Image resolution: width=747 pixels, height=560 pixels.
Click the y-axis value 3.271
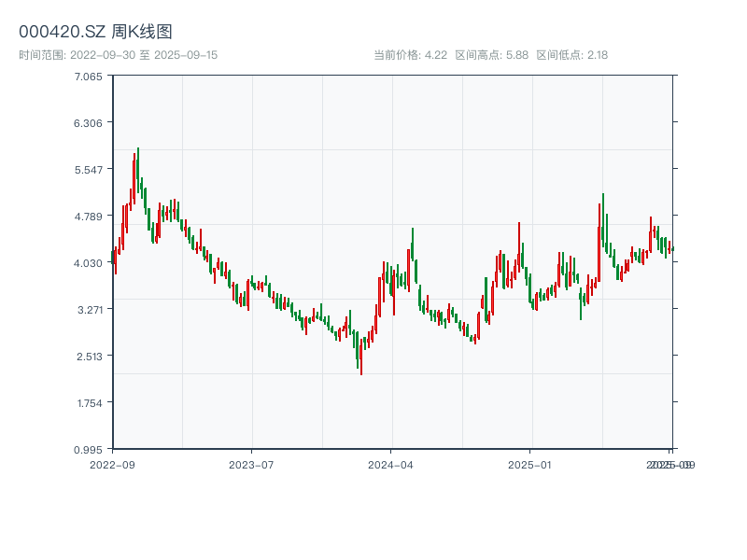point(90,310)
